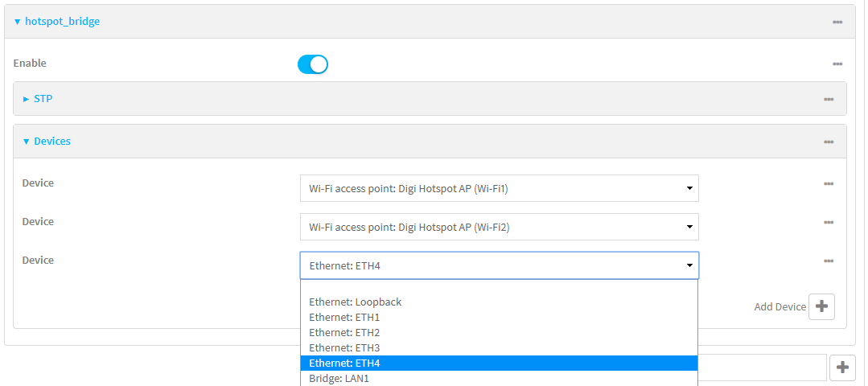Open Devices section ellipsis menu
Image resolution: width=868 pixels, height=386 pixels.
pyautogui.click(x=828, y=142)
